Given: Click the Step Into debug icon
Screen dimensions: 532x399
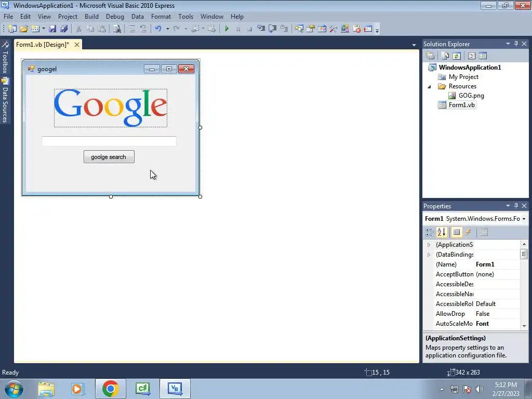Looking at the screenshot, I should [261, 29].
